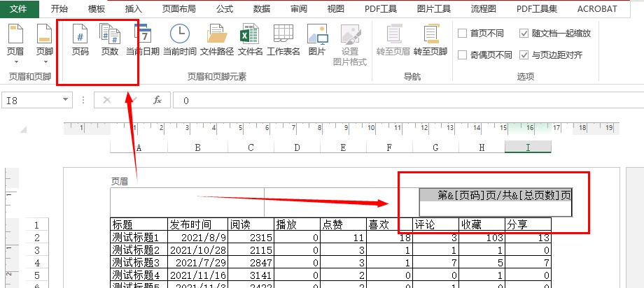Open the 页脚 footer dropdown

coord(45,44)
